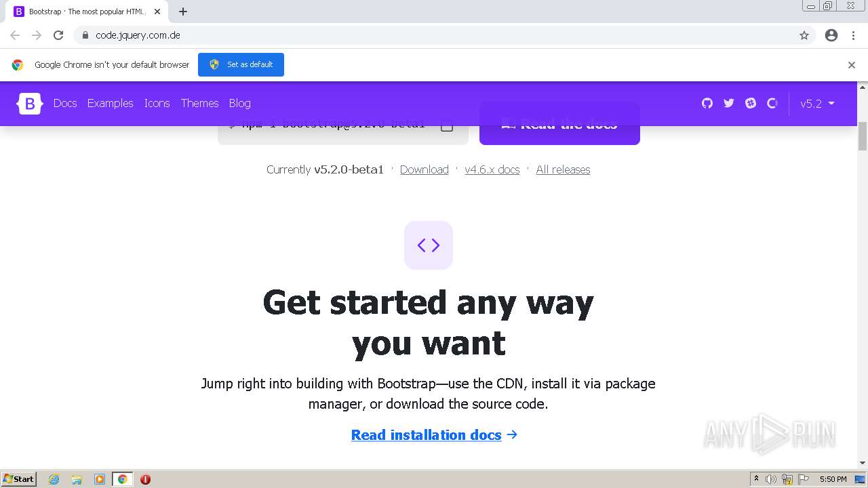
Task: Click 'Get started any way you want' heading
Action: (x=429, y=323)
